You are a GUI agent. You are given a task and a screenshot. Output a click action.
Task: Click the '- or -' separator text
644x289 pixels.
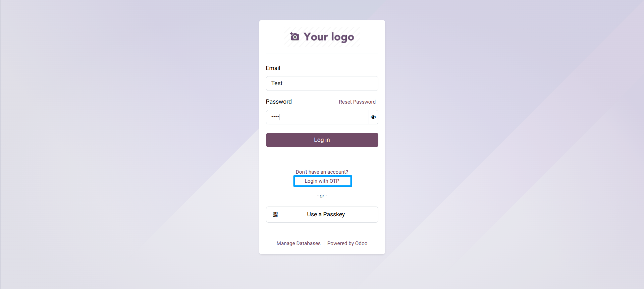click(322, 196)
